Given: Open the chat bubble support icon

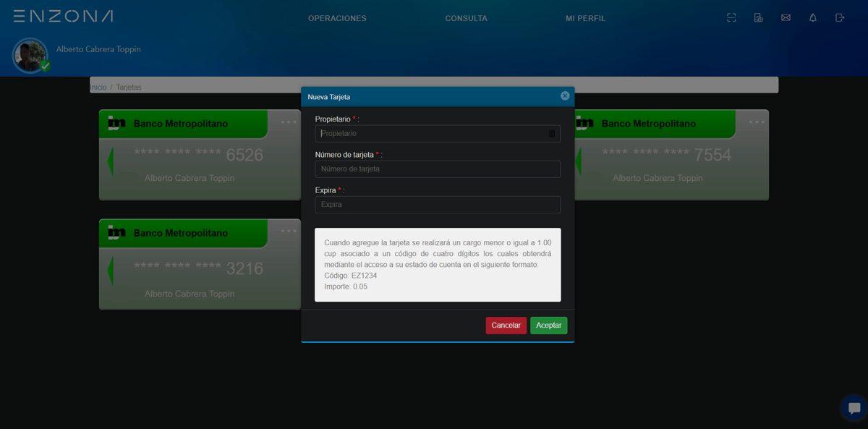Looking at the screenshot, I should point(854,408).
